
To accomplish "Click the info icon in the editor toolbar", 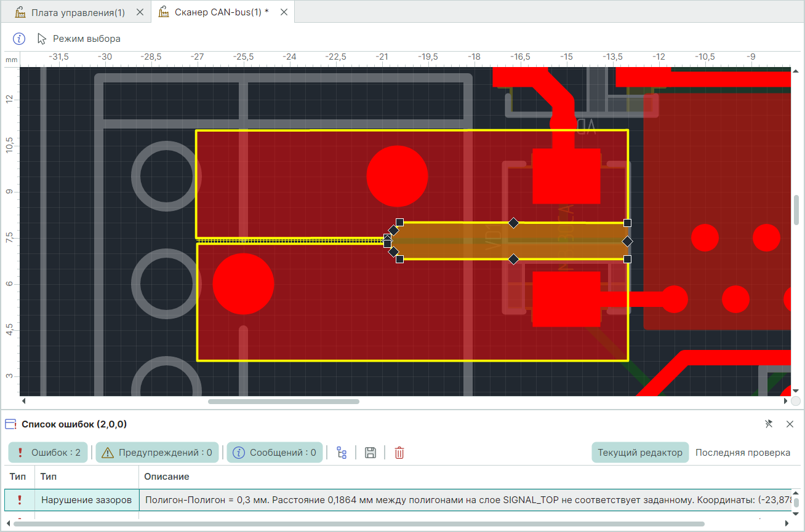I will (19, 39).
